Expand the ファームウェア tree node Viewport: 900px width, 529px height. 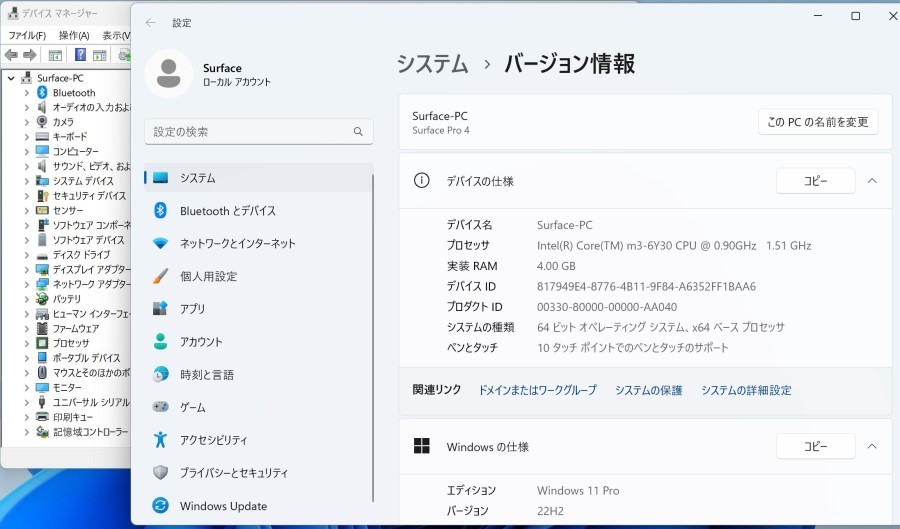click(26, 328)
